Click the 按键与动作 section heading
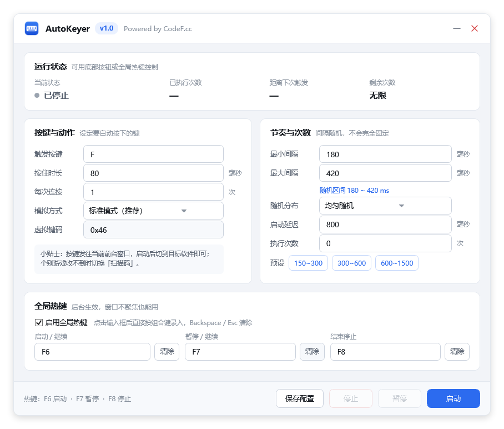 point(54,133)
